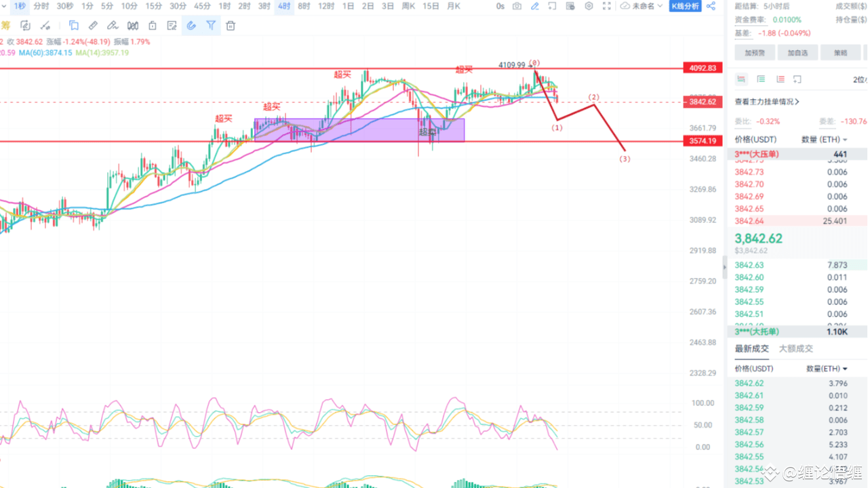Open the chart settings gear icon
This screenshot has width=868, height=488.
(x=589, y=6)
